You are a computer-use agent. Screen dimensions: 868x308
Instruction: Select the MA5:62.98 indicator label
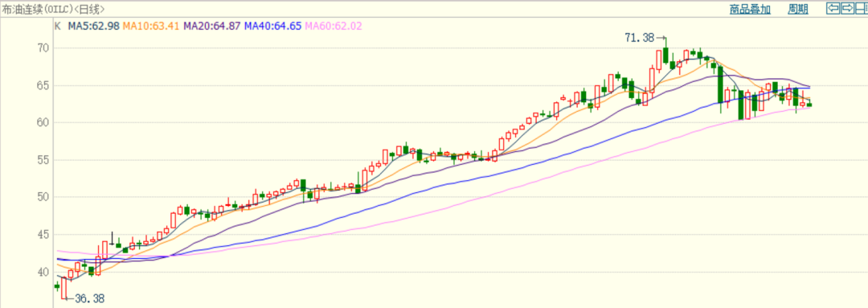point(93,26)
